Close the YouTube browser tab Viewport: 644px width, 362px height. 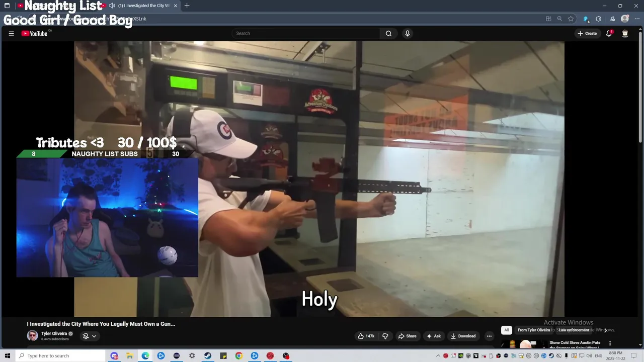click(176, 6)
